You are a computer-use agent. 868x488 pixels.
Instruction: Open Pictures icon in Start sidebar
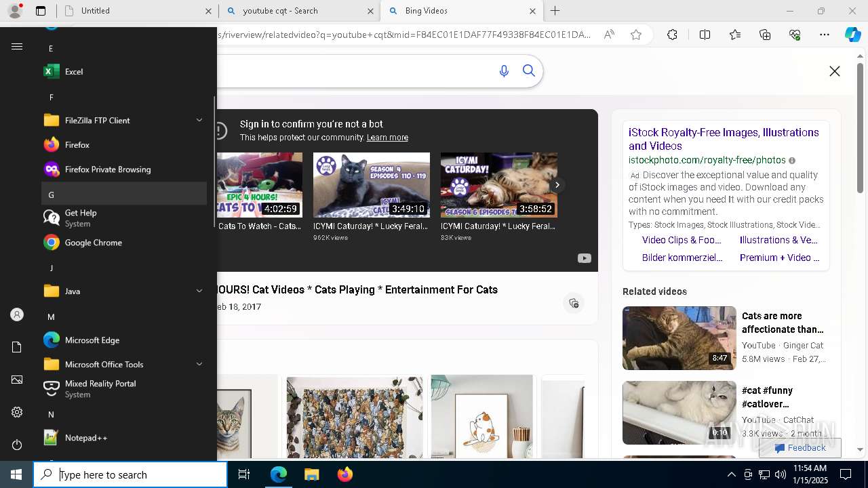[17, 380]
